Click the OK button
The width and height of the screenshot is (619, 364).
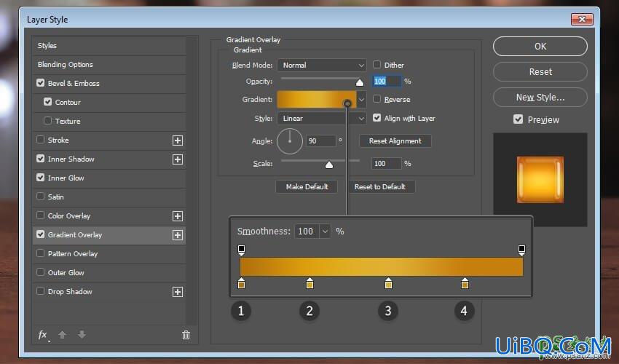click(540, 47)
